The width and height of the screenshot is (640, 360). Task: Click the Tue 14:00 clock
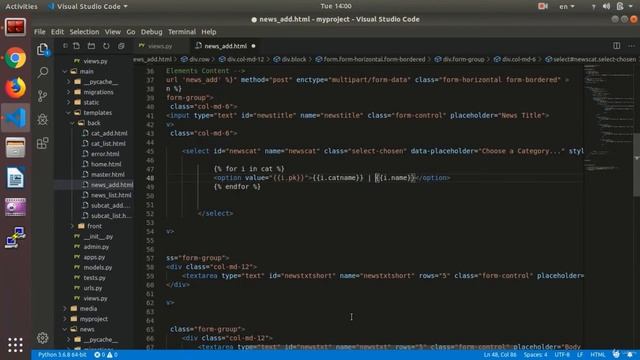pyautogui.click(x=336, y=6)
